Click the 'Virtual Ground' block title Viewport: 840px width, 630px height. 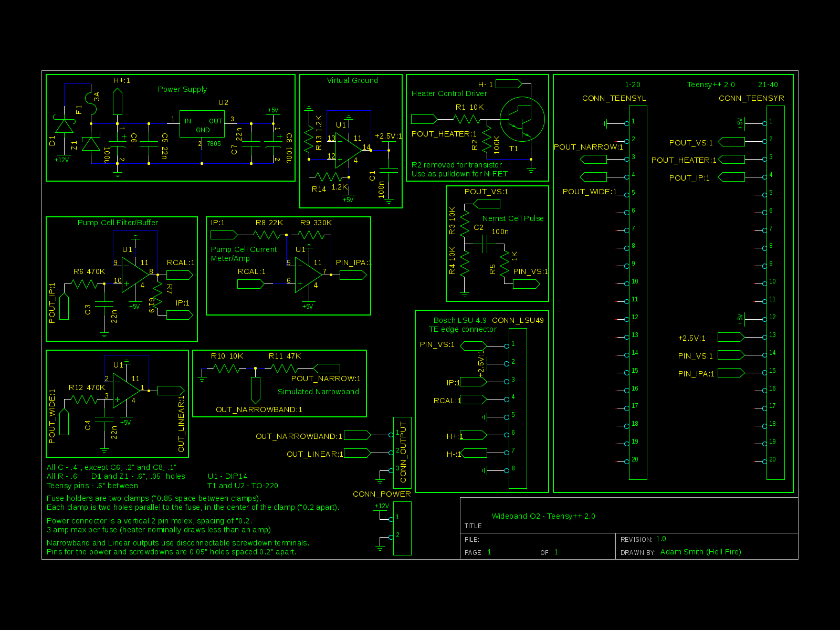(x=352, y=80)
